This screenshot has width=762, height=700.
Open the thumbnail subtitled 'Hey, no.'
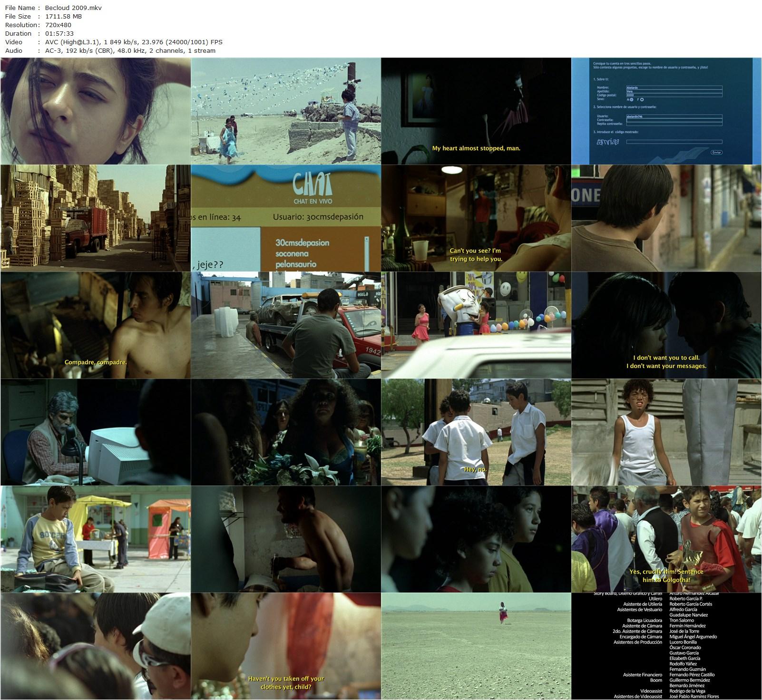tap(476, 432)
